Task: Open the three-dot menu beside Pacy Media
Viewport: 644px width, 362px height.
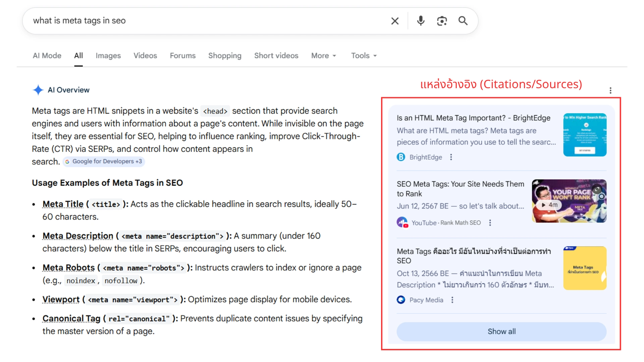Action: coord(452,300)
